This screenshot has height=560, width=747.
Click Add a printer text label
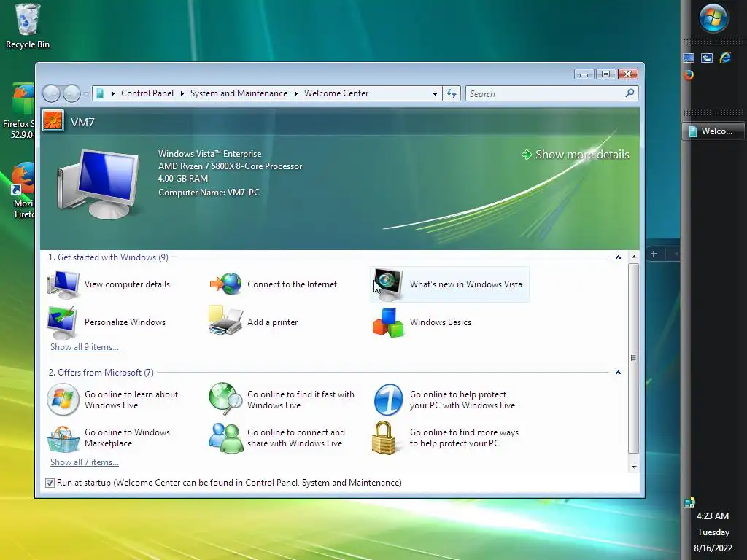coord(273,322)
